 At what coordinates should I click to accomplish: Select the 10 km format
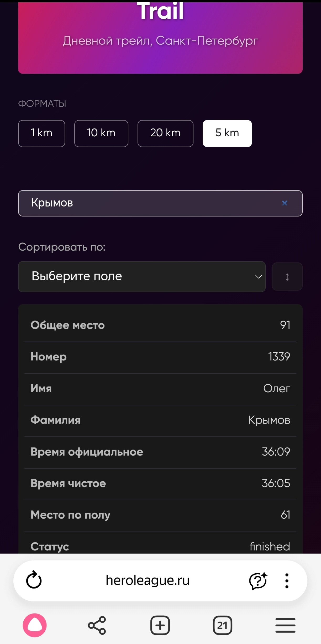pos(101,133)
